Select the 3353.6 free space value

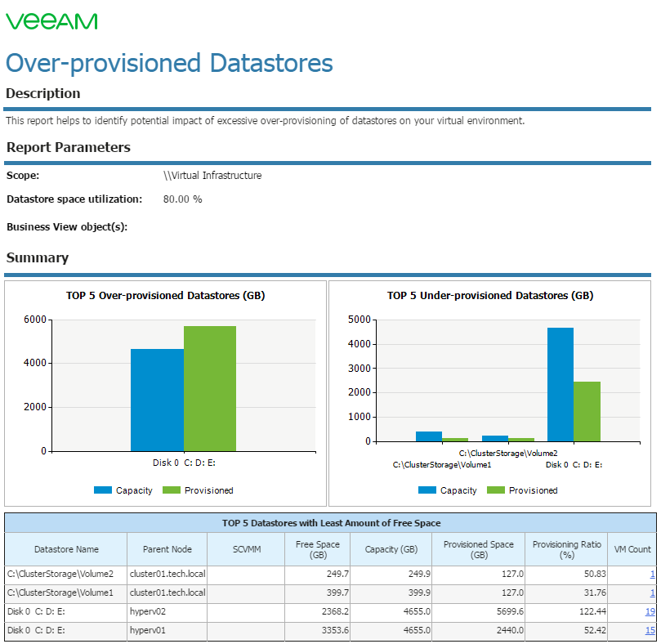point(336,630)
